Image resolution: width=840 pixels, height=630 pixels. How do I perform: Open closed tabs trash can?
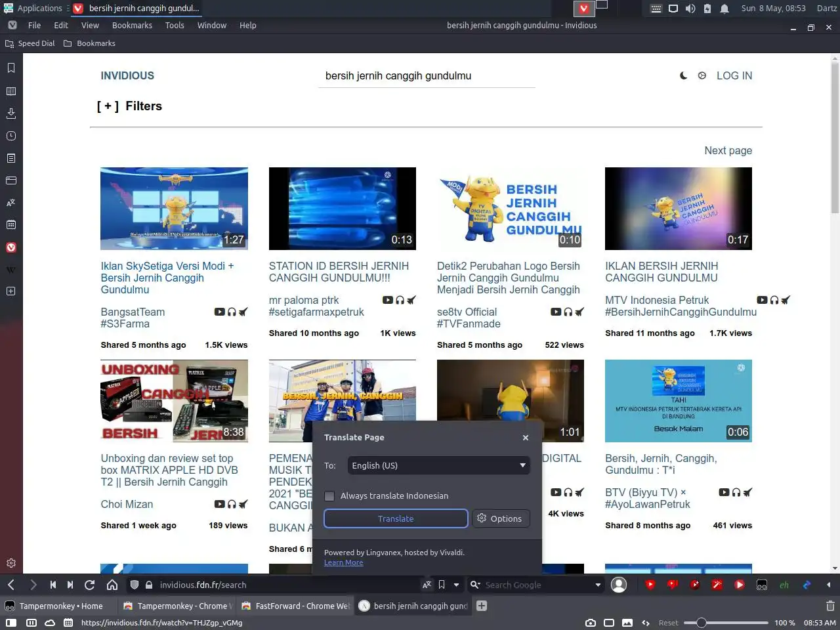[830, 606]
